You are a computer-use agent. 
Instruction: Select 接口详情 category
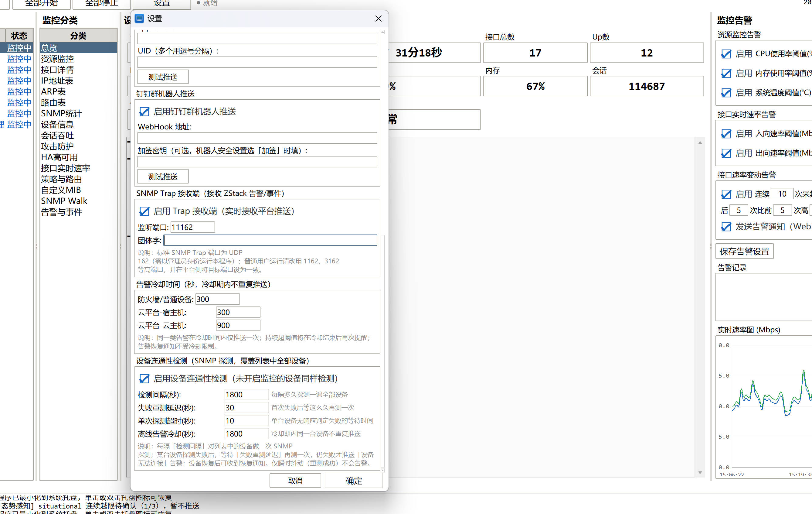(78, 70)
